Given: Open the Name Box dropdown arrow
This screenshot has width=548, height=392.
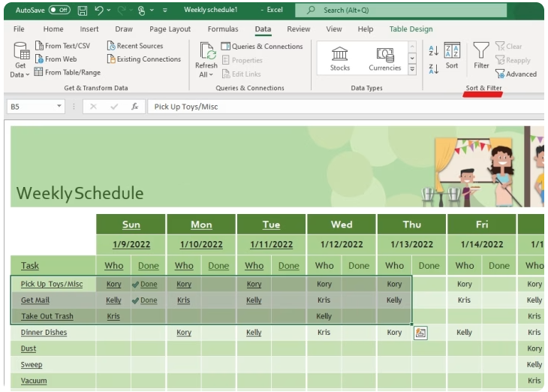Looking at the screenshot, I should click(59, 107).
